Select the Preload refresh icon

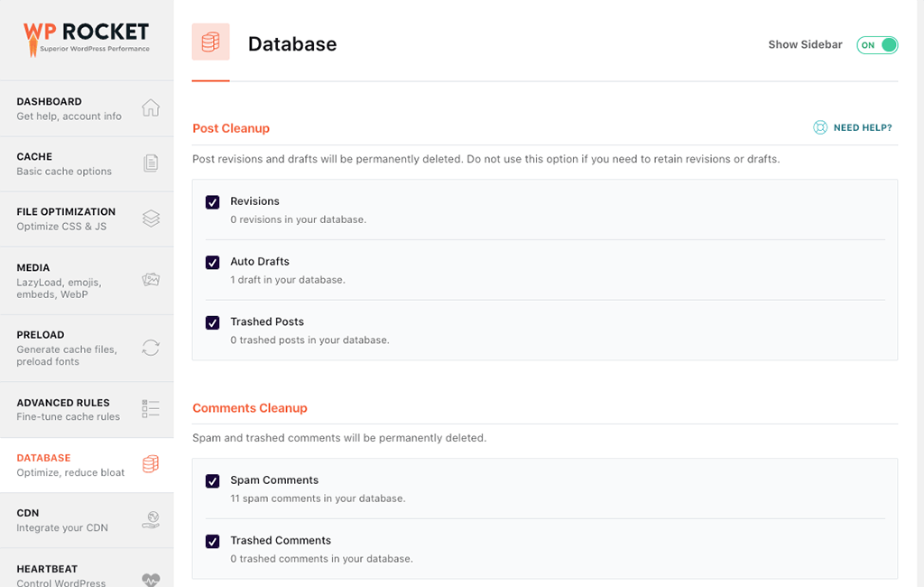pyautogui.click(x=151, y=347)
